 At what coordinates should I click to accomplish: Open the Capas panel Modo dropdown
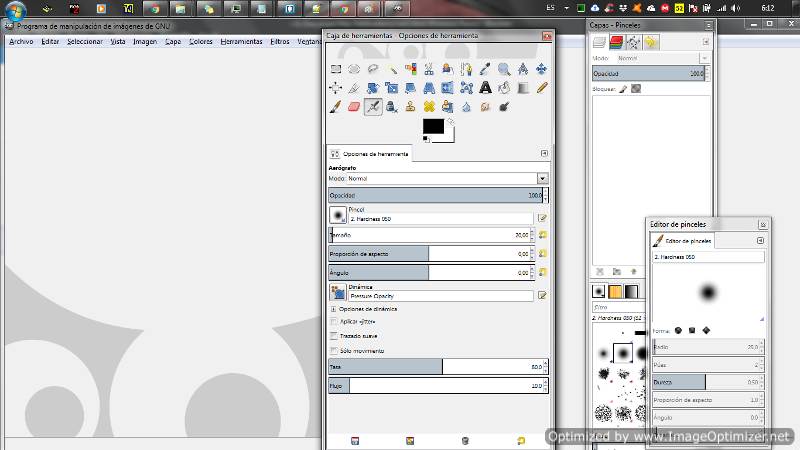pyautogui.click(x=705, y=58)
